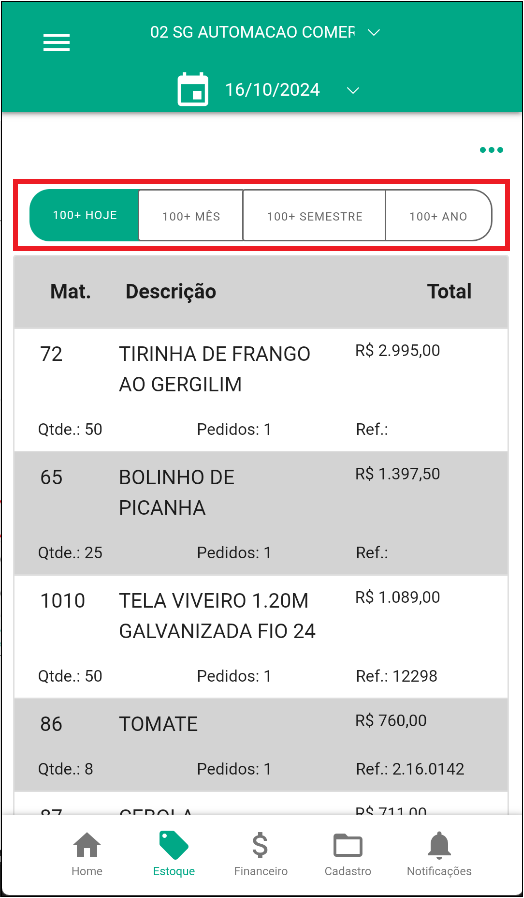Open the three-dot options menu
Screen dimensions: 524x898
click(491, 150)
